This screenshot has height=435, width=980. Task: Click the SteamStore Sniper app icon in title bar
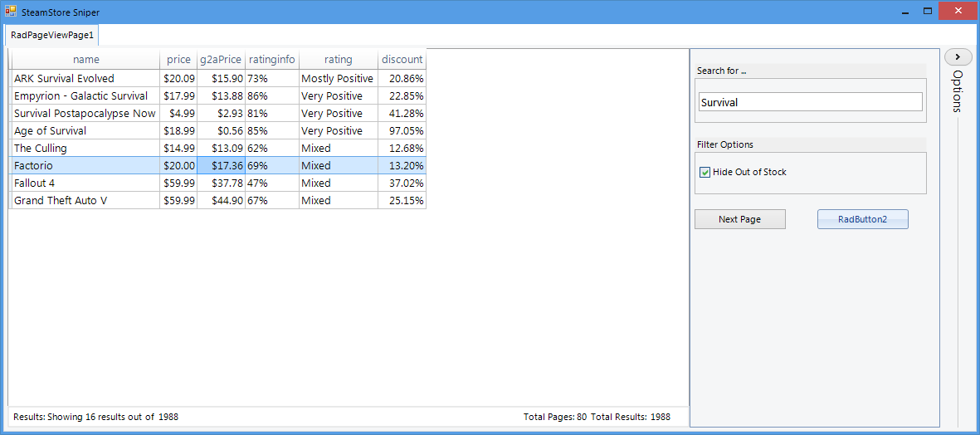click(x=11, y=12)
